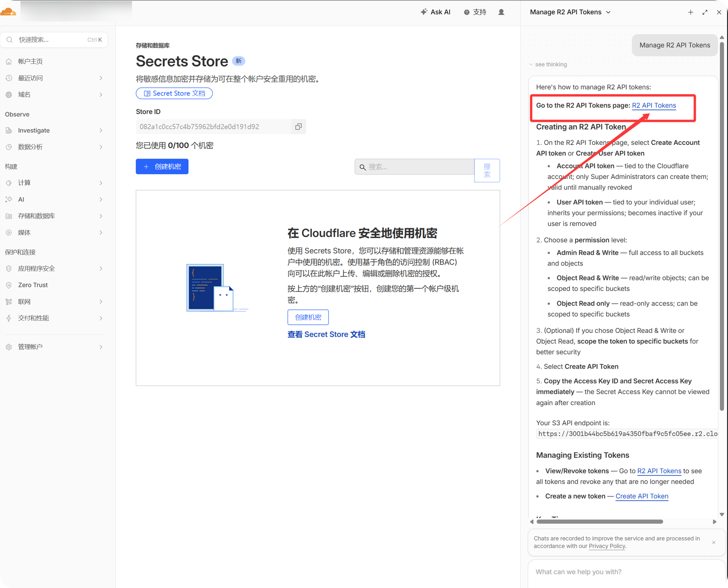Screen dimensions: 728x588
Task: Click the 新 badge next to Secrets Store
Action: click(239, 61)
